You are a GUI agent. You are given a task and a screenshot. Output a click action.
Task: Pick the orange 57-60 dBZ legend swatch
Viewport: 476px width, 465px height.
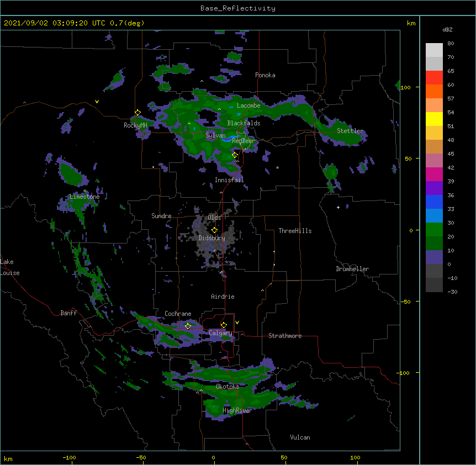pos(434,91)
